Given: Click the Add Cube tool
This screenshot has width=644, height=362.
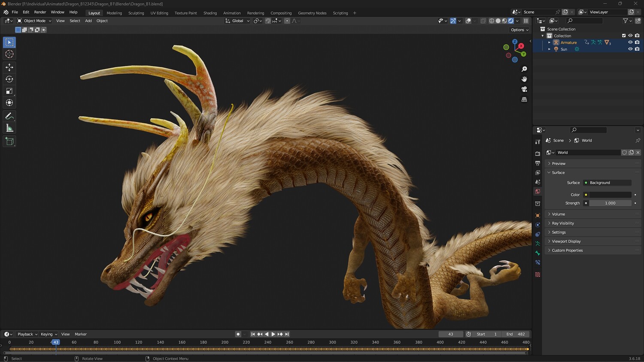Looking at the screenshot, I should (x=9, y=142).
